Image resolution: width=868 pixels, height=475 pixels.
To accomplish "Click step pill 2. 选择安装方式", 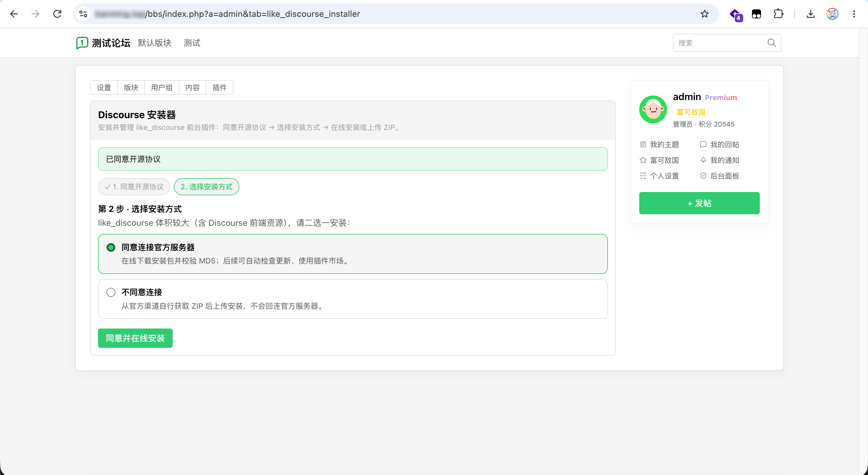I will (206, 187).
